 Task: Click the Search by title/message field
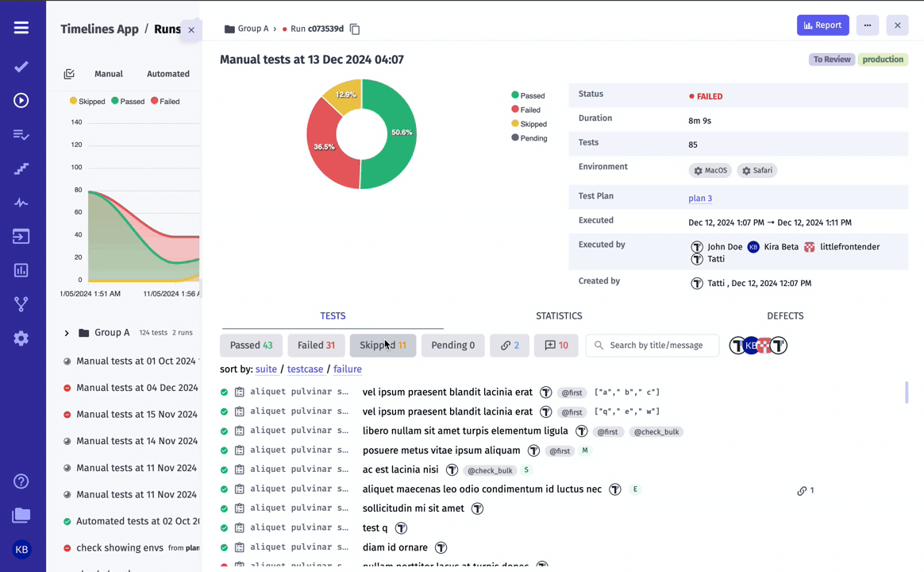[653, 346]
